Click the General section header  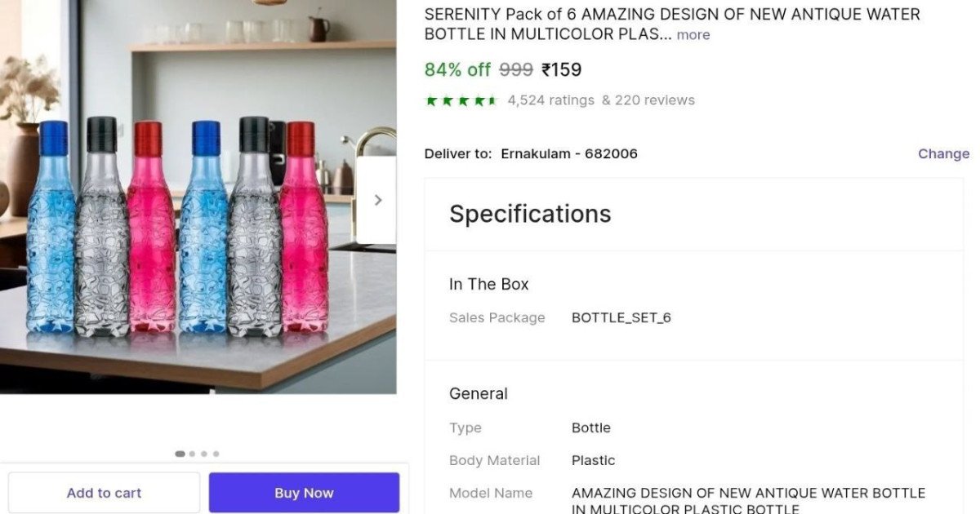[479, 393]
